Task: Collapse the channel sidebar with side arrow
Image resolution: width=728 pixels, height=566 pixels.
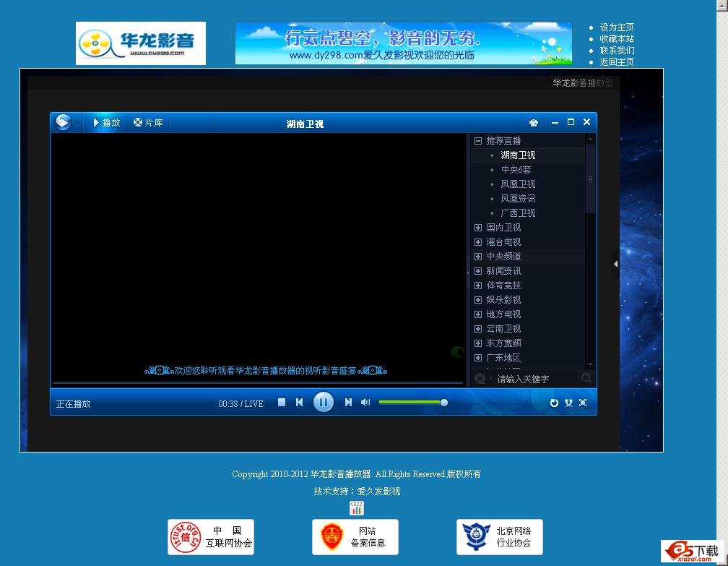Action: click(615, 264)
